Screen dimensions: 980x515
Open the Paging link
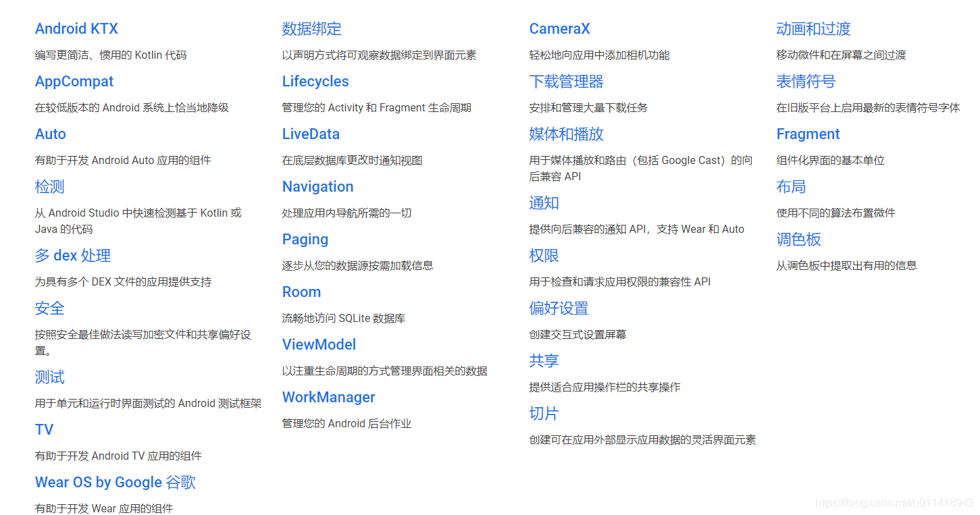click(x=305, y=240)
